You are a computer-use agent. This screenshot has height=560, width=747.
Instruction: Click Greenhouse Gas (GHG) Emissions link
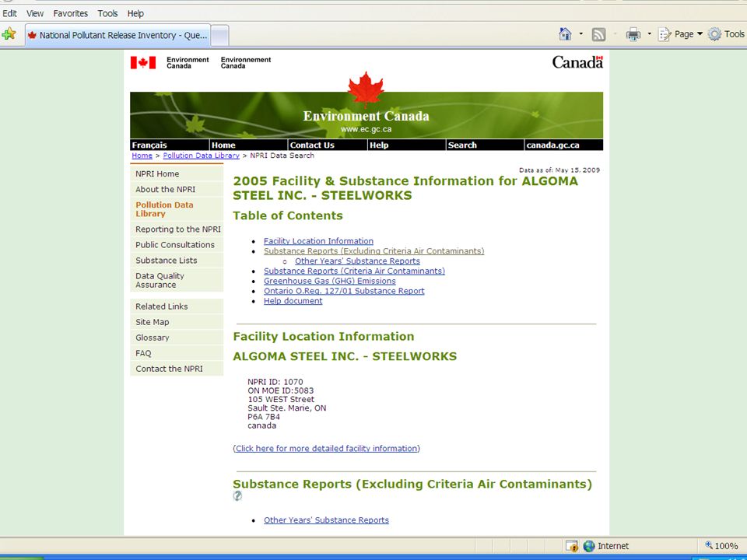coord(330,282)
